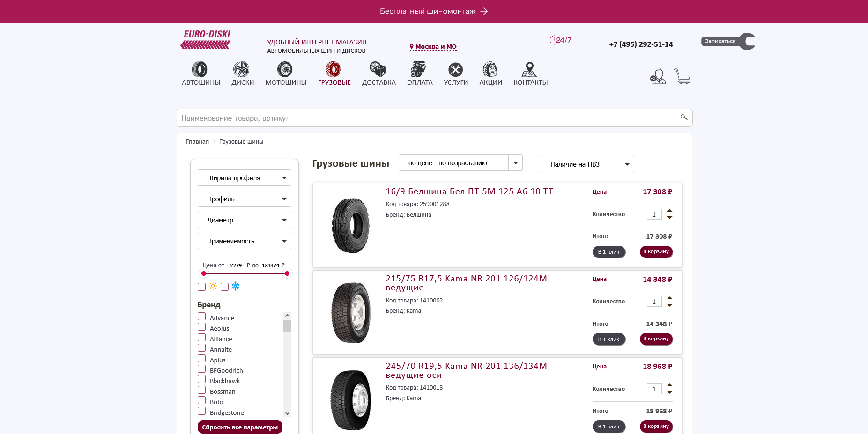Image resolution: width=868 pixels, height=434 pixels.
Task: Open the Наличие на ПВЗ dropdown
Action: 587,164
